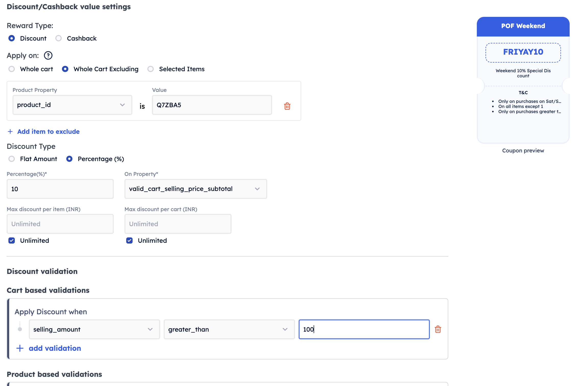Click the Percentage(%) input field

60,189
